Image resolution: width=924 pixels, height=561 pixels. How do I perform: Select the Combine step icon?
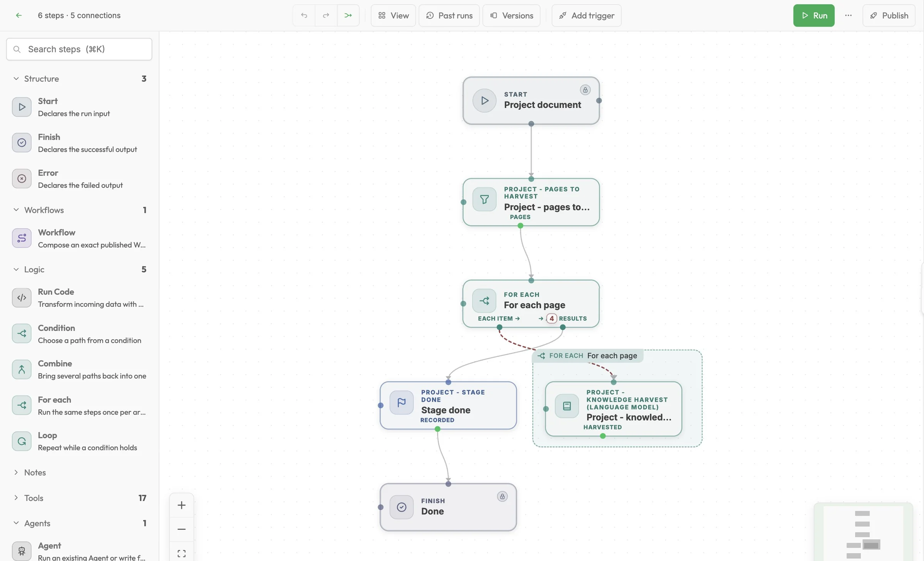(x=22, y=369)
